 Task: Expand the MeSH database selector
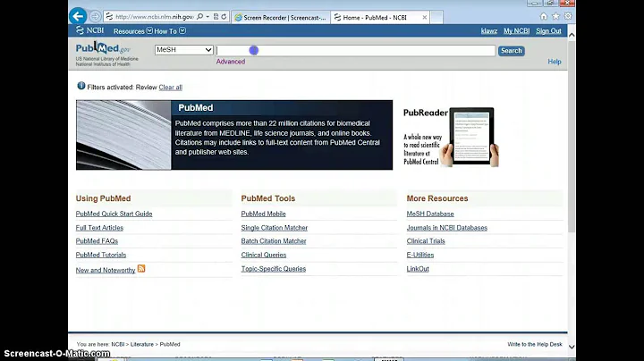[x=183, y=50]
